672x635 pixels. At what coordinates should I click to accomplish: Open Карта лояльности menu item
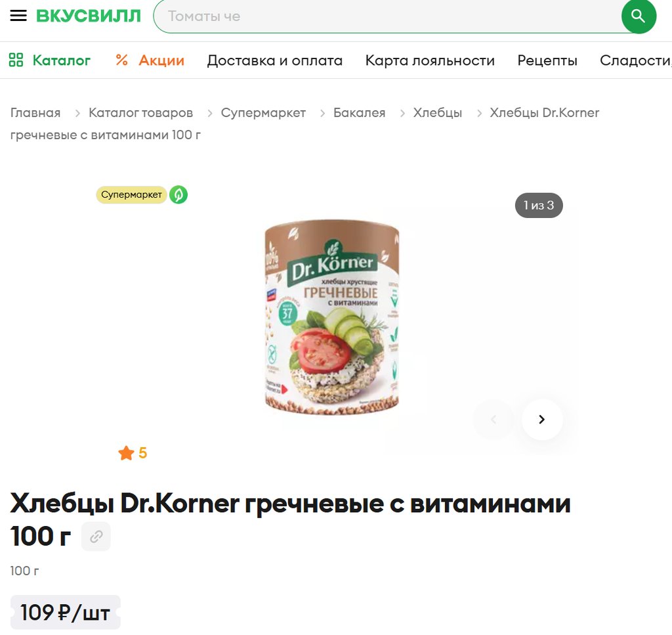tap(430, 60)
